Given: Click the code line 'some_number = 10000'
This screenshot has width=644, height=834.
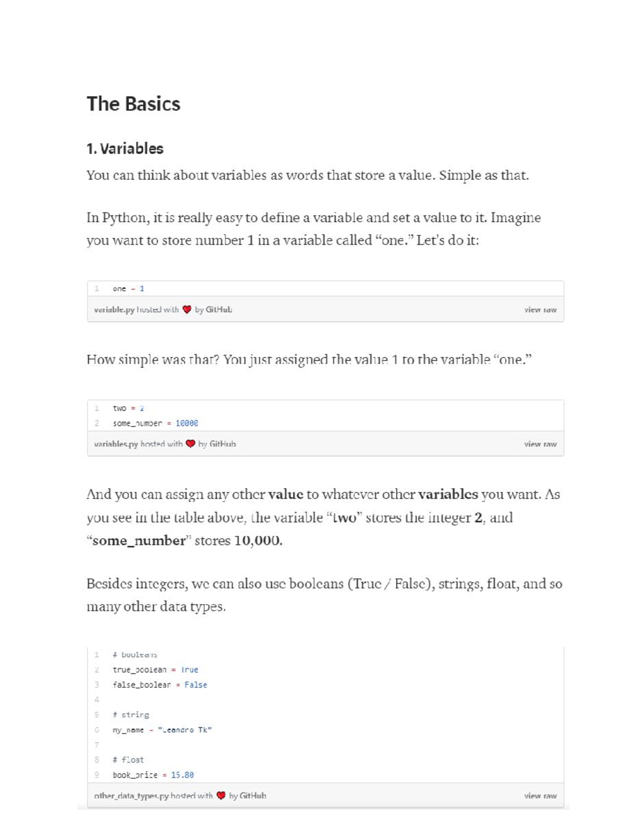Looking at the screenshot, I should [156, 423].
